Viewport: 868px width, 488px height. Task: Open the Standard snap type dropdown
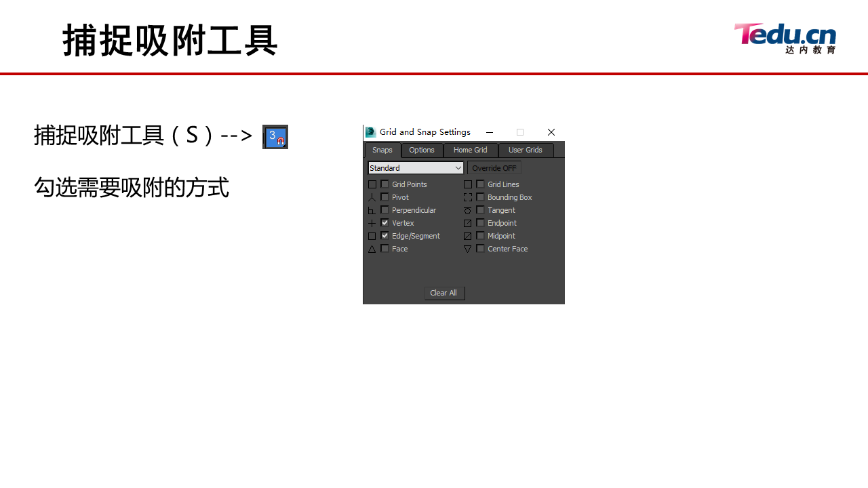click(x=416, y=167)
